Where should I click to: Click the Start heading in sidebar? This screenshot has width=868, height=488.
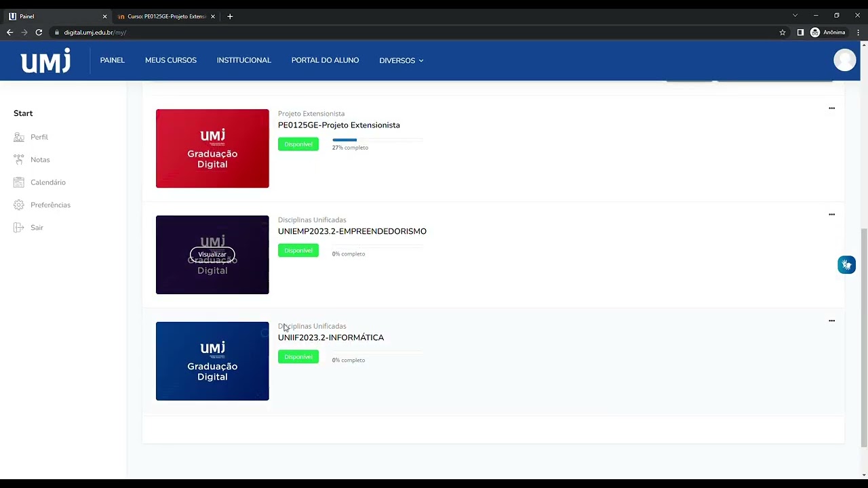tap(23, 113)
